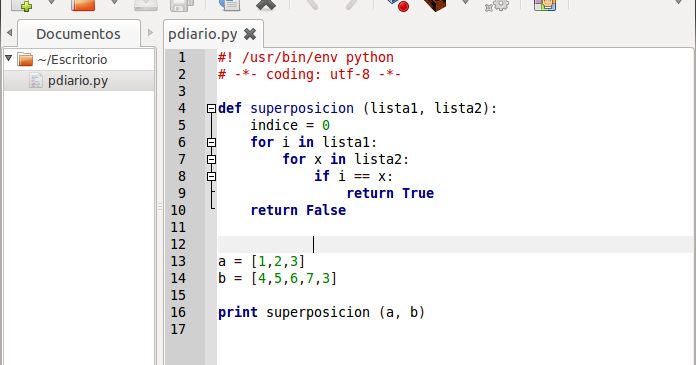
Task: Click line number 1 in the margin
Action: 182,57
